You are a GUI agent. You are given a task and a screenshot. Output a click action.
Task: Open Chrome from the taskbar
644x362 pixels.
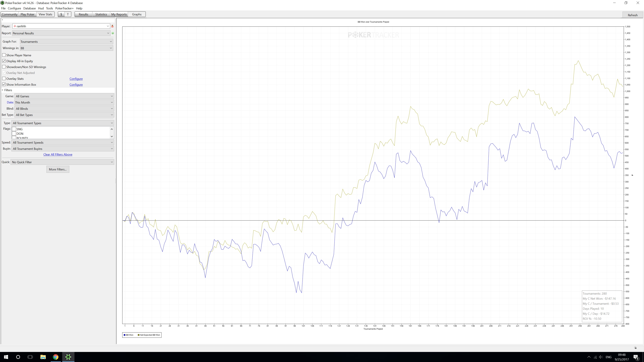(x=56, y=357)
